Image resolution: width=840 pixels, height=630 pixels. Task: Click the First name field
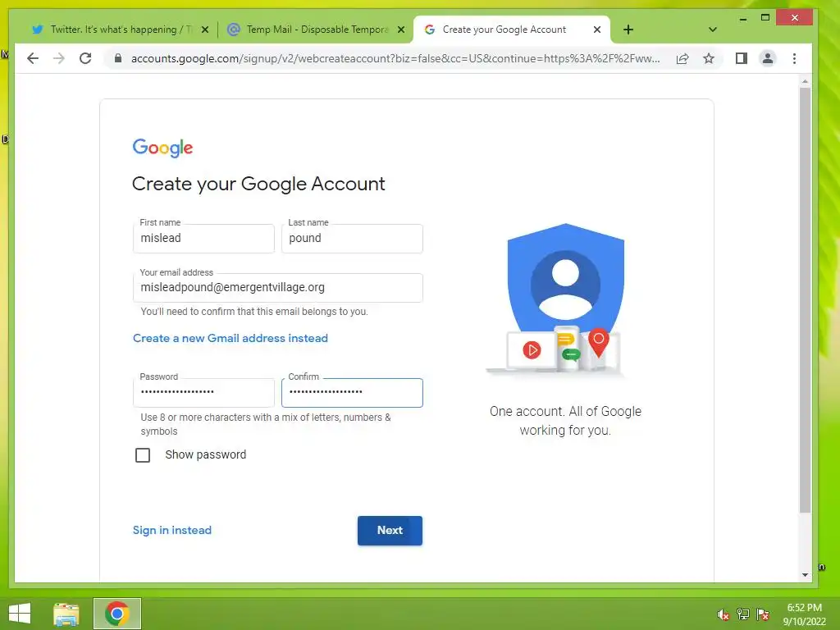[203, 239]
